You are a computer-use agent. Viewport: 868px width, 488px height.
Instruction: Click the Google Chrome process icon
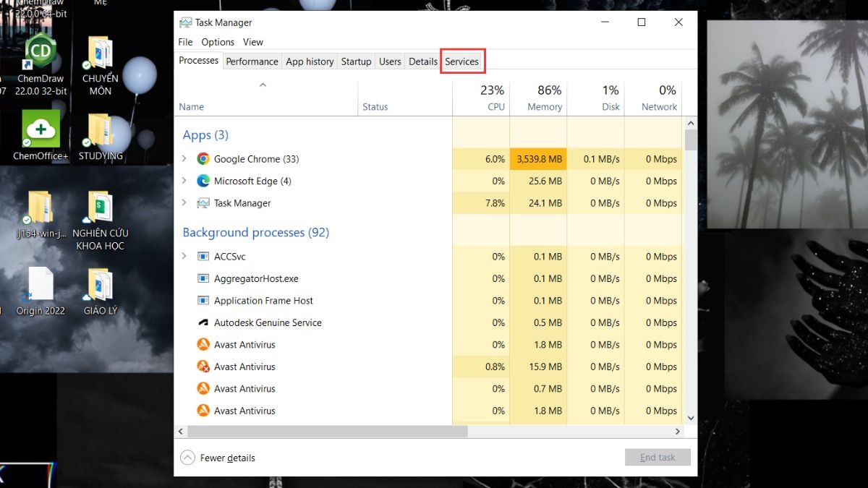pos(203,159)
